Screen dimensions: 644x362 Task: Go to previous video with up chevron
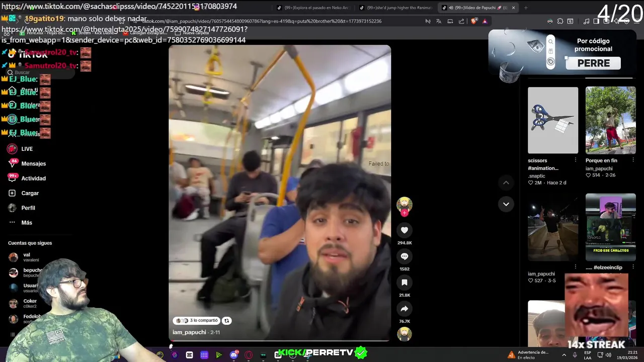point(506,183)
